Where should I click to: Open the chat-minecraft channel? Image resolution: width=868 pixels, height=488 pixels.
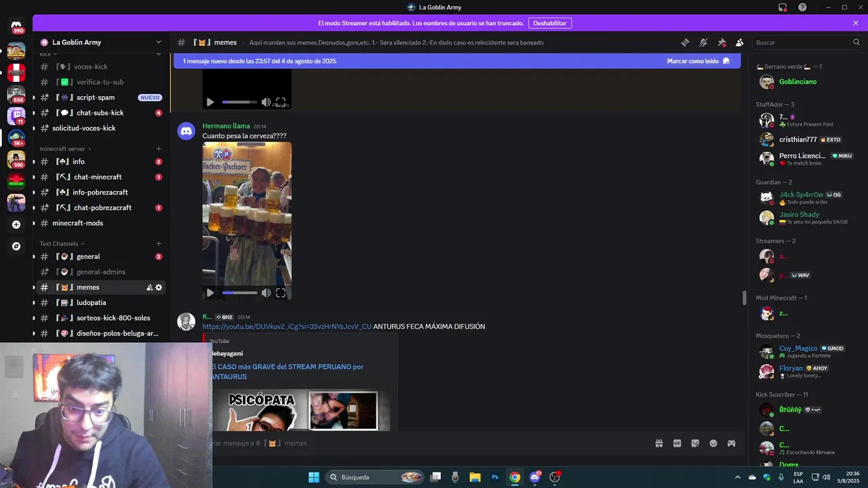coord(101,177)
